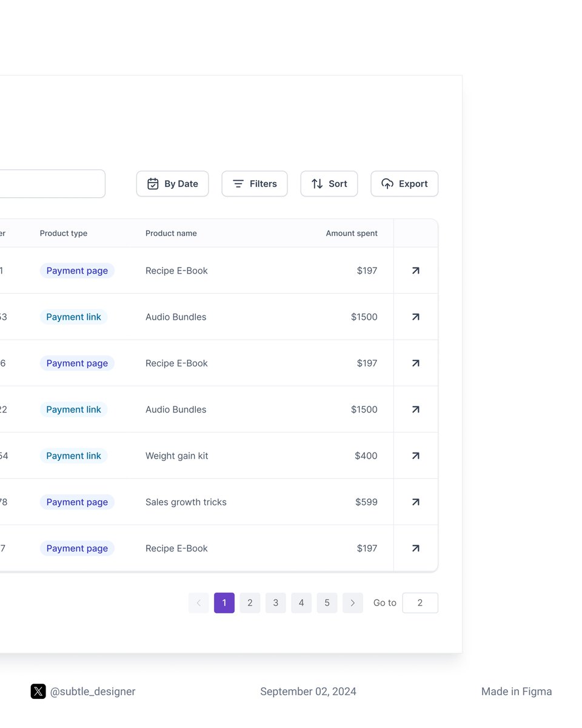
Task: Open the arrow icon next to Sales growth tricks
Action: click(x=416, y=502)
